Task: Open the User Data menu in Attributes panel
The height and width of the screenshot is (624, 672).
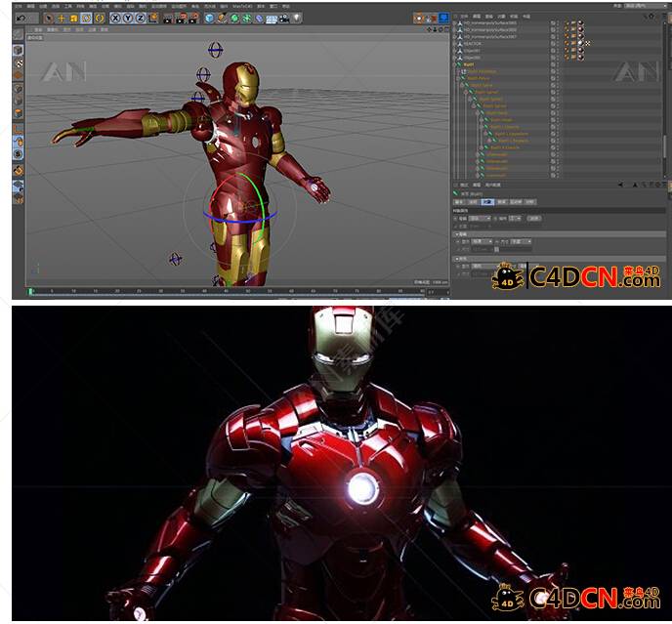Action: [493, 185]
